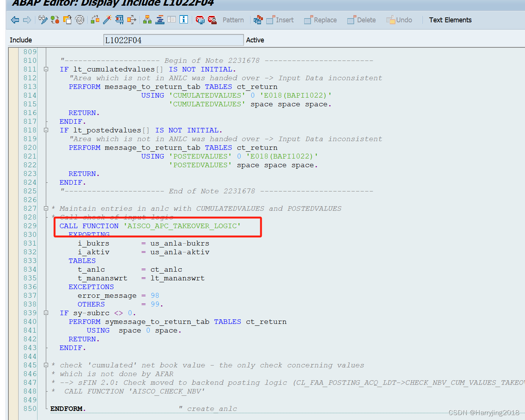The width and height of the screenshot is (525, 420).
Task: Click the Display Object List hierarchy icon
Action: pyautogui.click(x=147, y=20)
